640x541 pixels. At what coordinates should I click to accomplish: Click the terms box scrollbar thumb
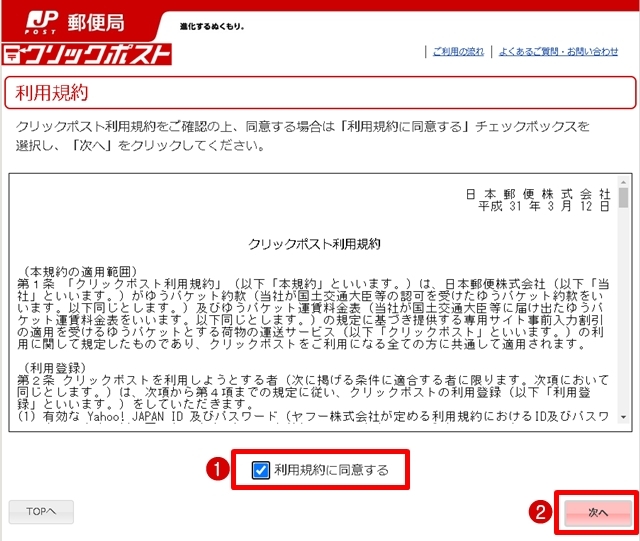point(623,198)
